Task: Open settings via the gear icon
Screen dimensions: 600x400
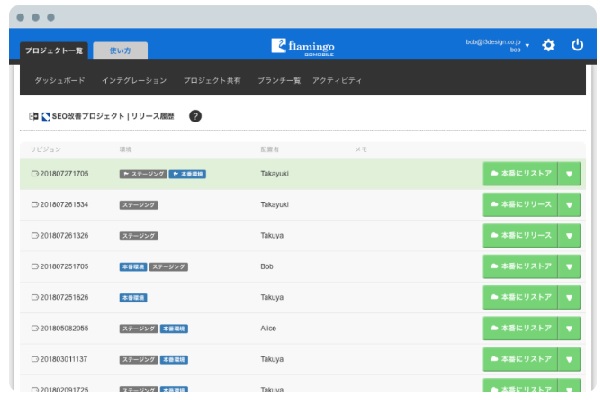Action: [x=548, y=45]
